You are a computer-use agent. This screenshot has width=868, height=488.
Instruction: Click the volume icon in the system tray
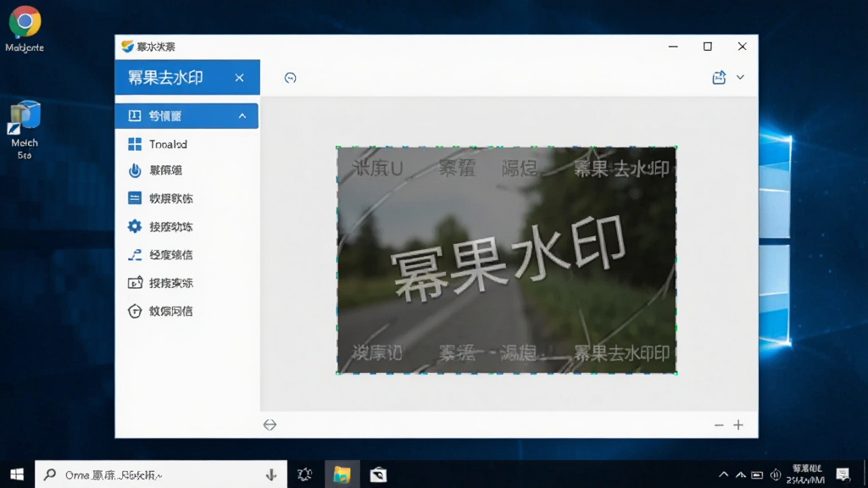(776, 474)
